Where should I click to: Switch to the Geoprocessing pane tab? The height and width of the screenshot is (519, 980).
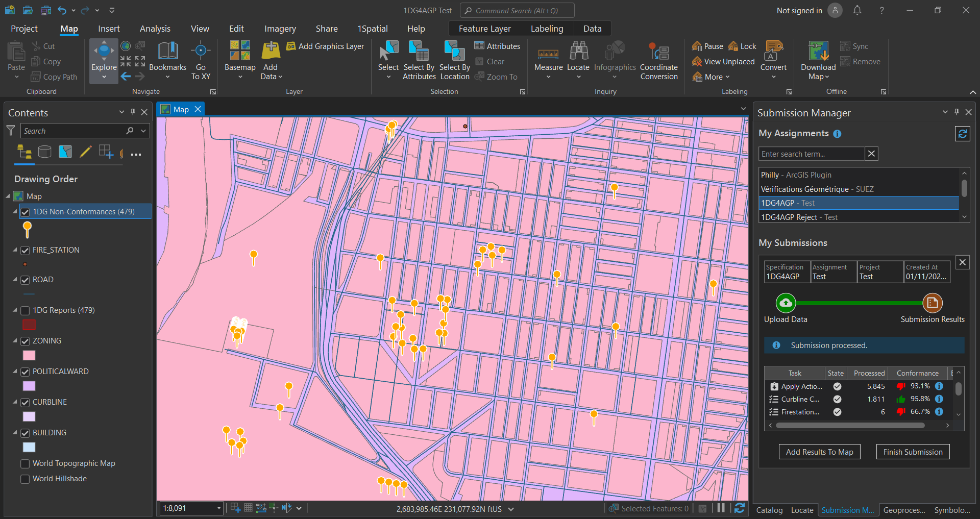pos(904,510)
